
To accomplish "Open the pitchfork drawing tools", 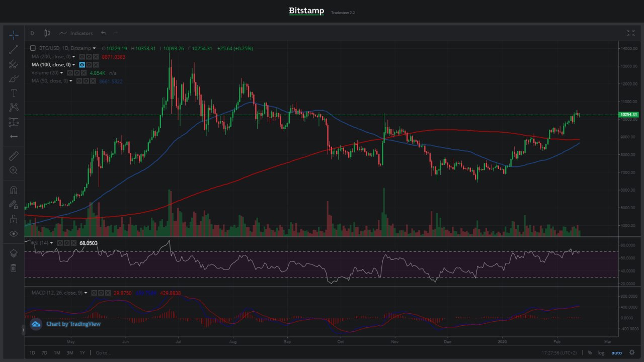I will click(x=14, y=64).
